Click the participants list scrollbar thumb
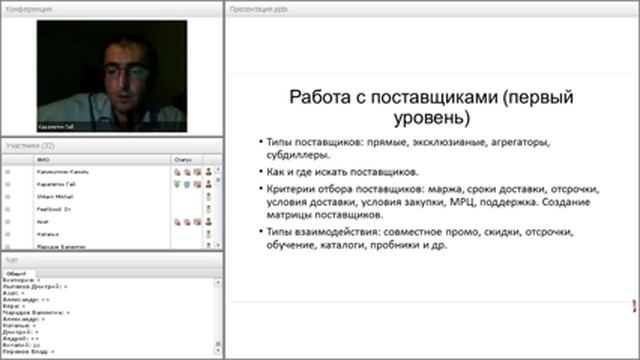 coord(218,180)
